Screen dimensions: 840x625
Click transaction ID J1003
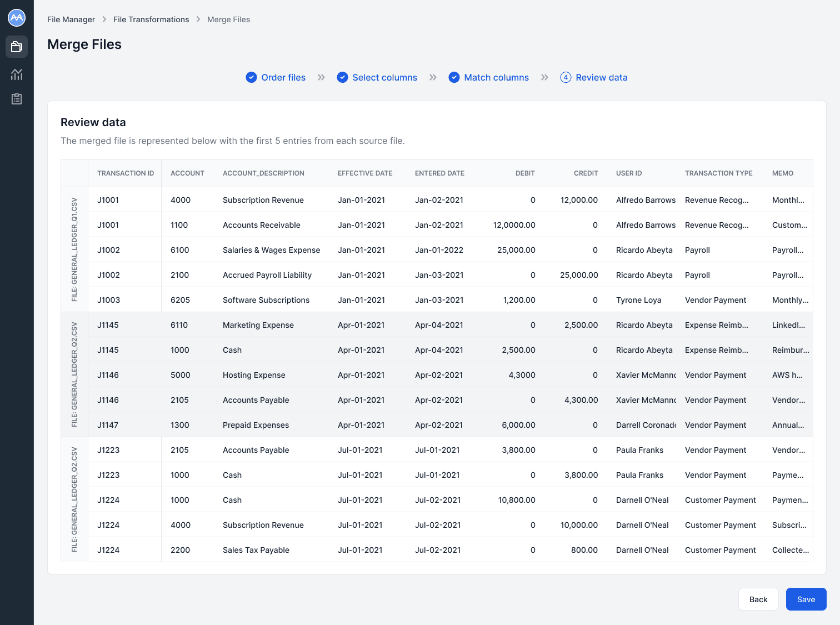coord(108,300)
